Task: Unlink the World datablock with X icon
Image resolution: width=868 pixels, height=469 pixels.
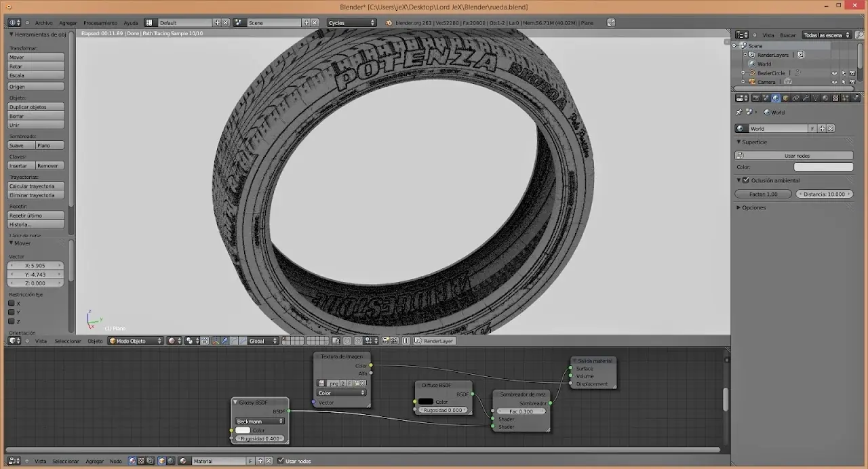Action: point(830,128)
